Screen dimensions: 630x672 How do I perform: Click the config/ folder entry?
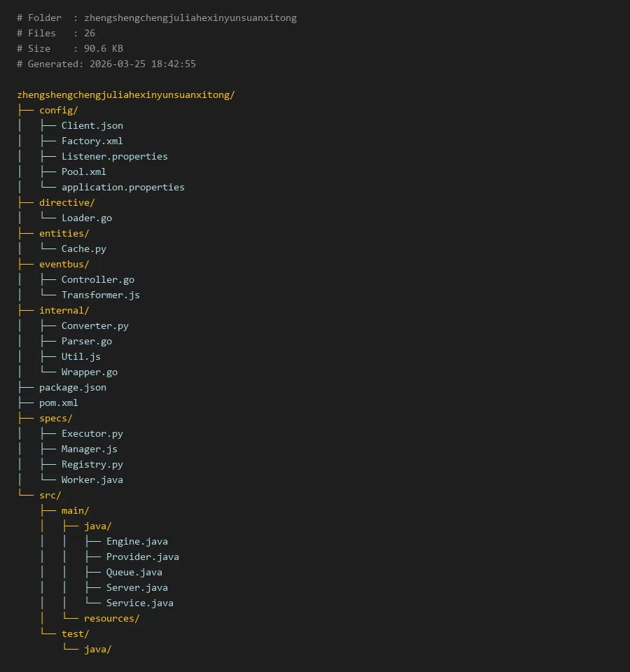(58, 110)
